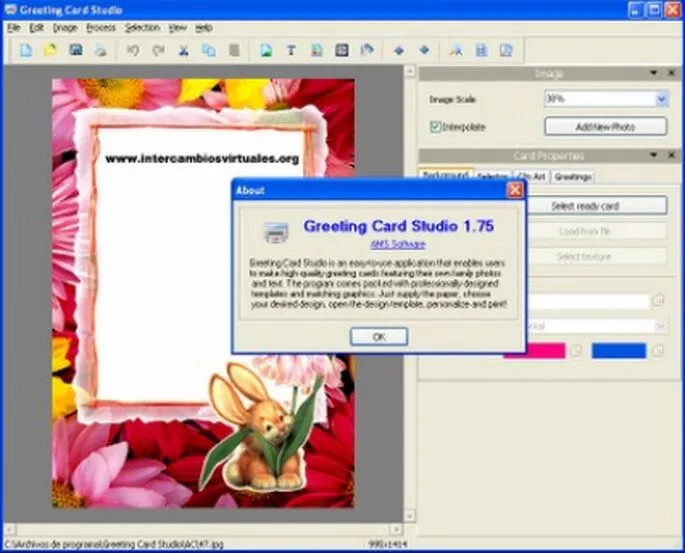Click the dark framed square toolbar icon
The width and height of the screenshot is (685, 553).
342,50
